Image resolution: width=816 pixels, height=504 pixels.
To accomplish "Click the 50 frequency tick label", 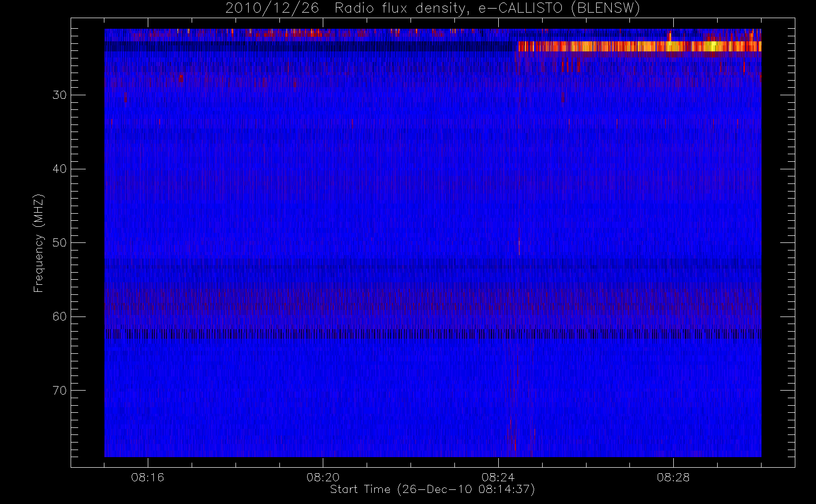I will coord(60,243).
